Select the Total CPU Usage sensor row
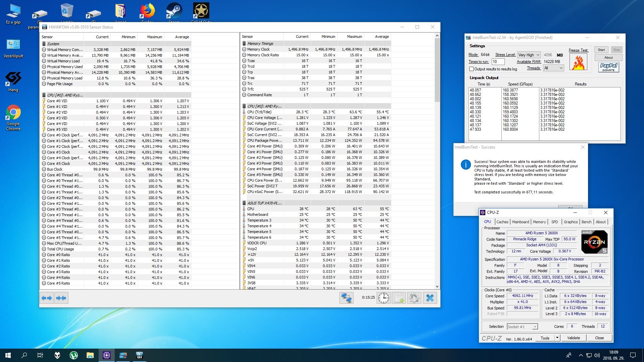 [x=116, y=249]
